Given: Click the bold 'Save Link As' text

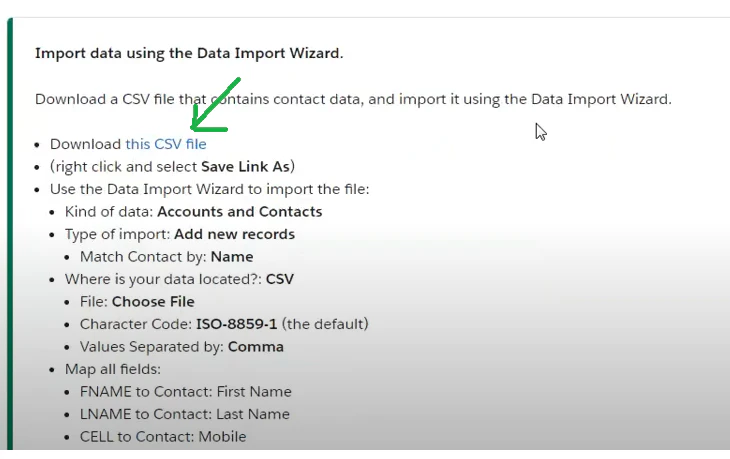Looking at the screenshot, I should (245, 167).
